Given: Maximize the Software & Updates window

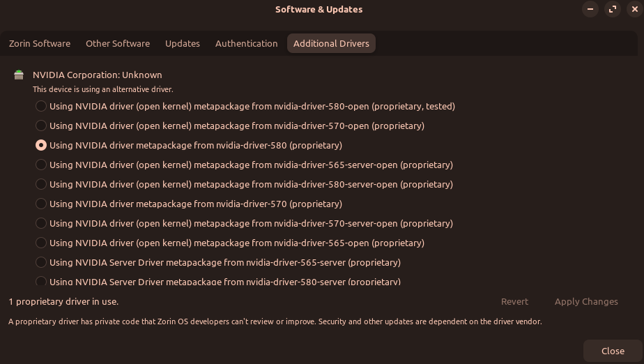Looking at the screenshot, I should coord(613,9).
